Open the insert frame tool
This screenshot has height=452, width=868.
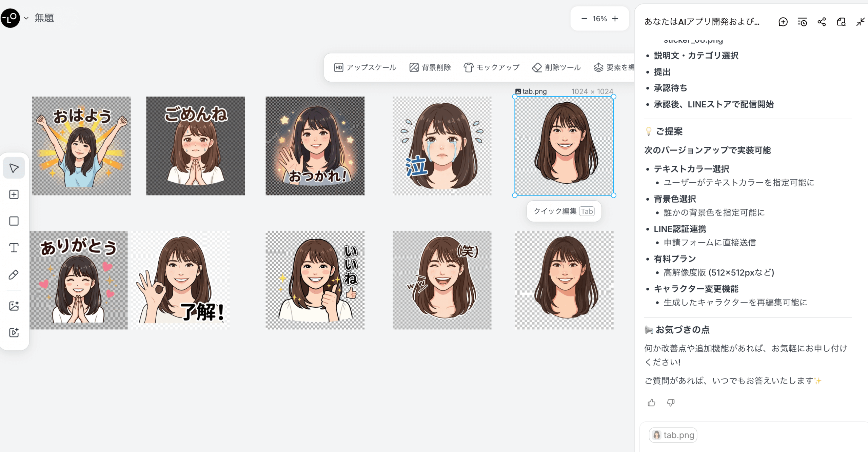(14, 194)
